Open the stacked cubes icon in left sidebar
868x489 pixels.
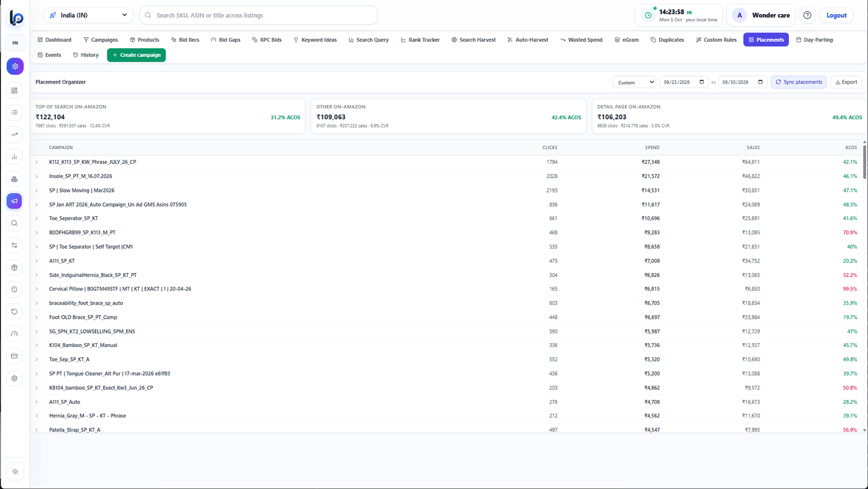(x=15, y=179)
